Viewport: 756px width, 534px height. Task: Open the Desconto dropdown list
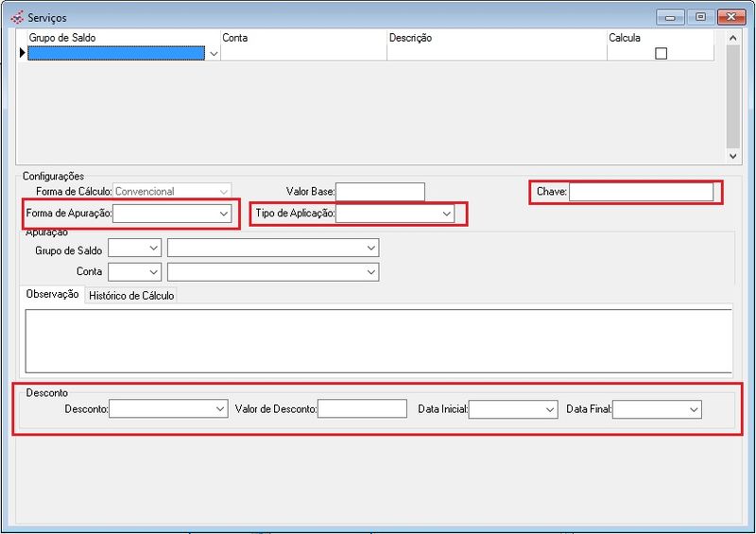[219, 409]
